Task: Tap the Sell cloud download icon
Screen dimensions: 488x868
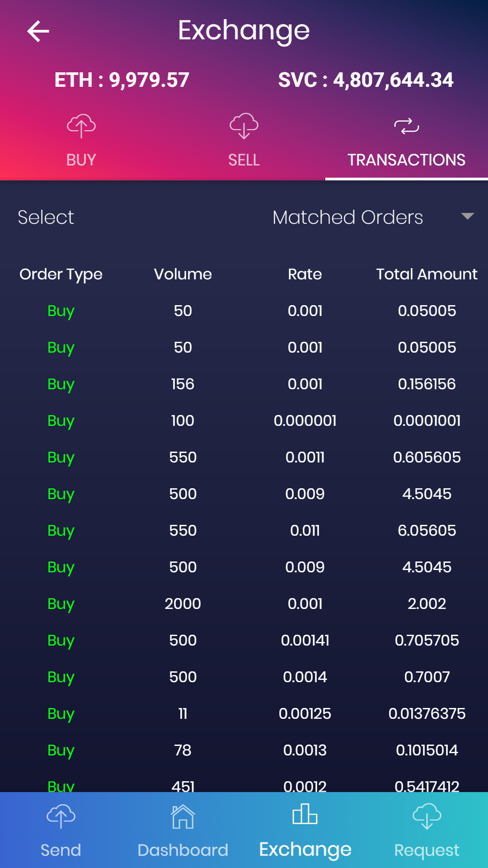Action: 244,126
